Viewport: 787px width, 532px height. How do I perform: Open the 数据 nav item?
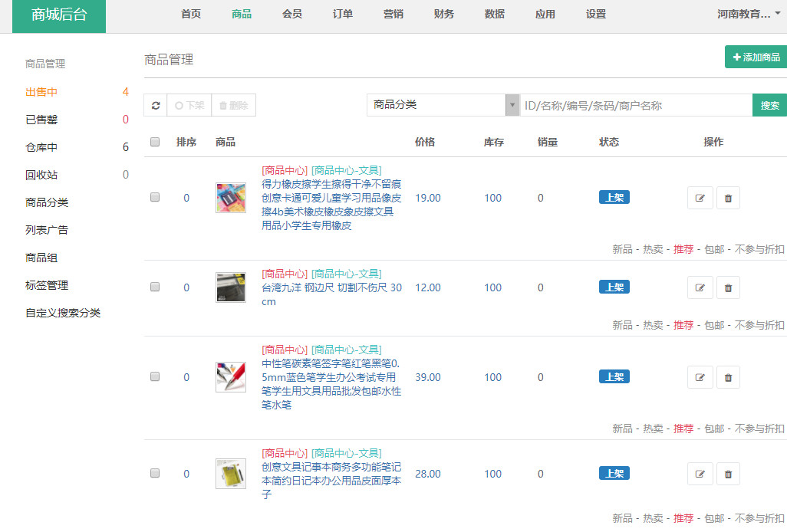[495, 14]
